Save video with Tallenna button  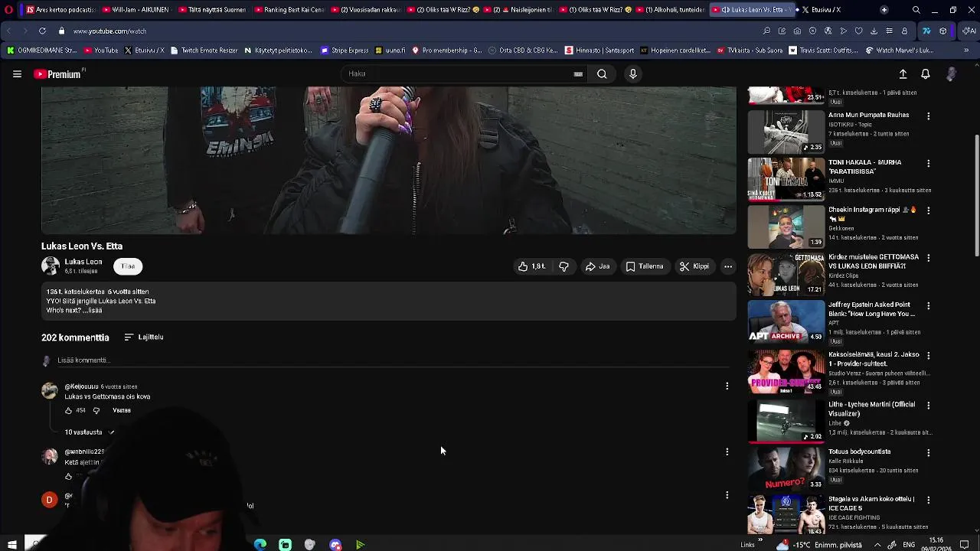(645, 266)
